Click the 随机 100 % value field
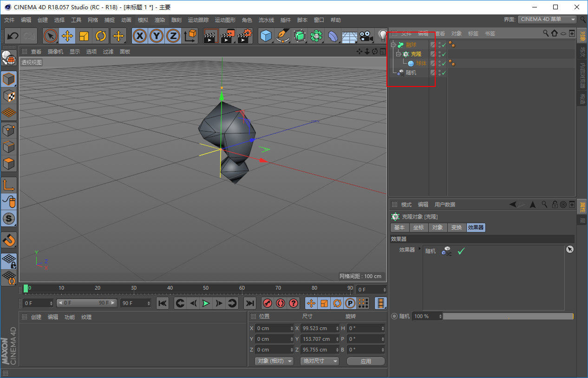 (426, 316)
